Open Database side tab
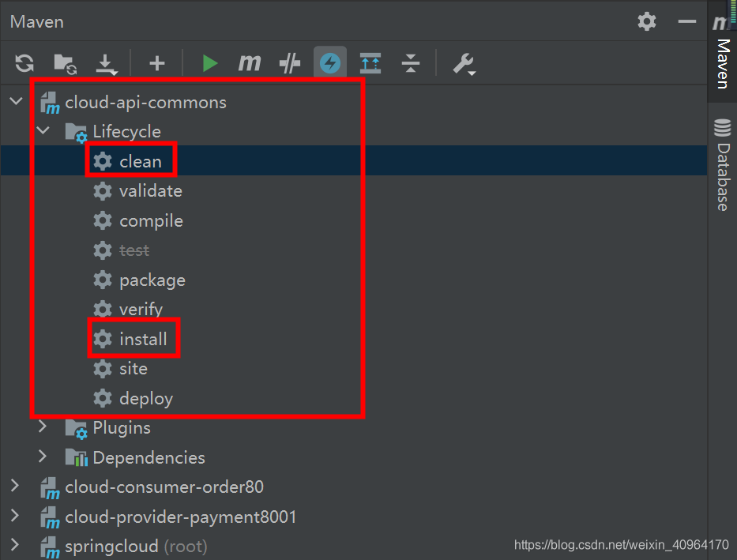The image size is (737, 560). coord(723,165)
